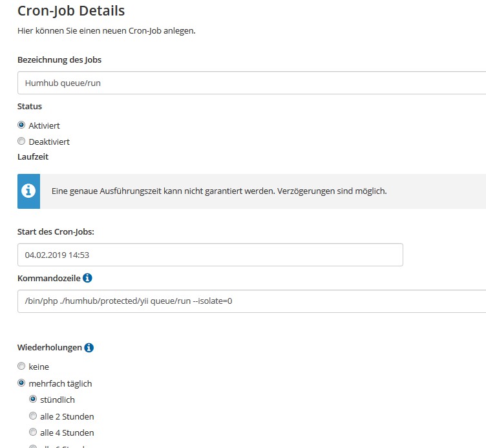Pick the 'stündlich' interval radio button
The height and width of the screenshot is (448, 486).
coord(33,399)
